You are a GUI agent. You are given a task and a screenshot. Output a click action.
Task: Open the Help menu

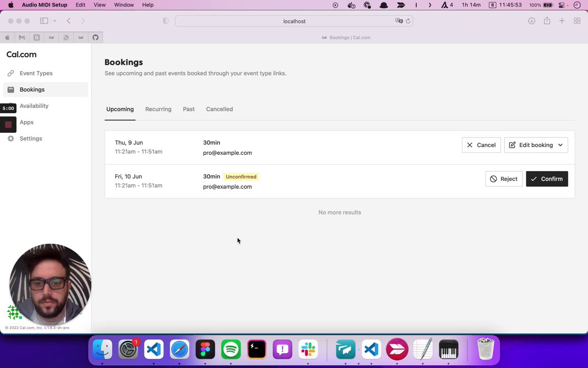click(x=148, y=5)
